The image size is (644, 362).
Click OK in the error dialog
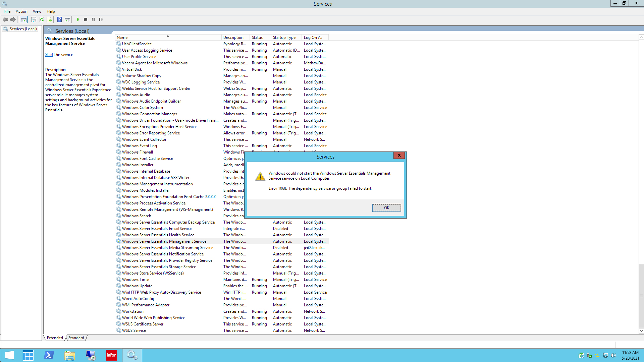[x=386, y=208]
